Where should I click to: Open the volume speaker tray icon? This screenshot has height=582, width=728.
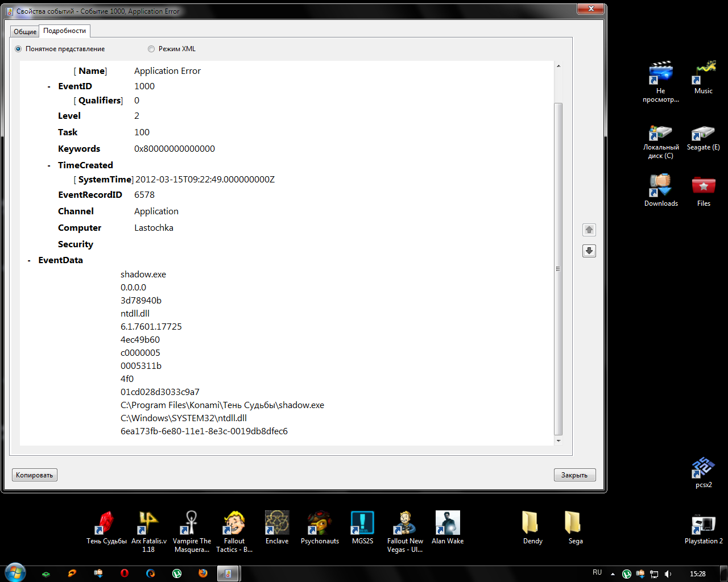[x=668, y=574]
